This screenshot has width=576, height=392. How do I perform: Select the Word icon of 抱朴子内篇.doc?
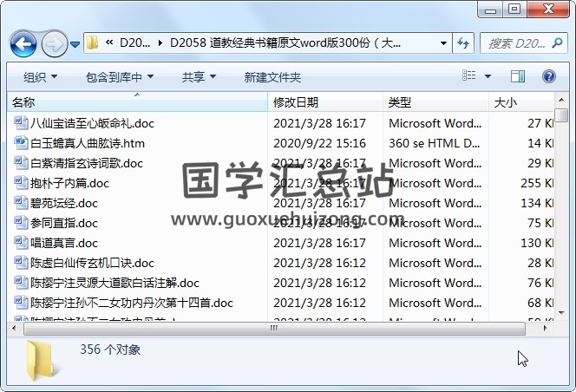point(22,183)
